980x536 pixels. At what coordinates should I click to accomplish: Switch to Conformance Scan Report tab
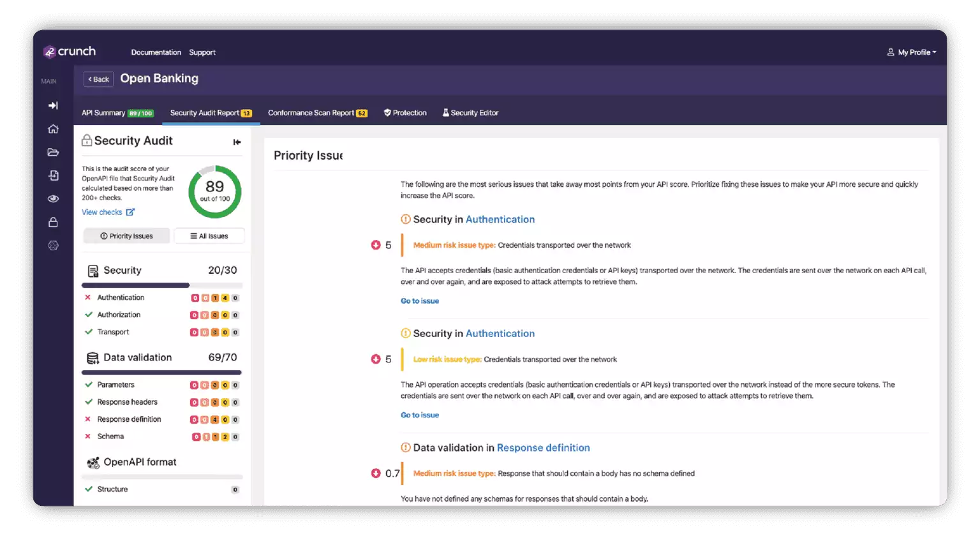click(x=317, y=113)
